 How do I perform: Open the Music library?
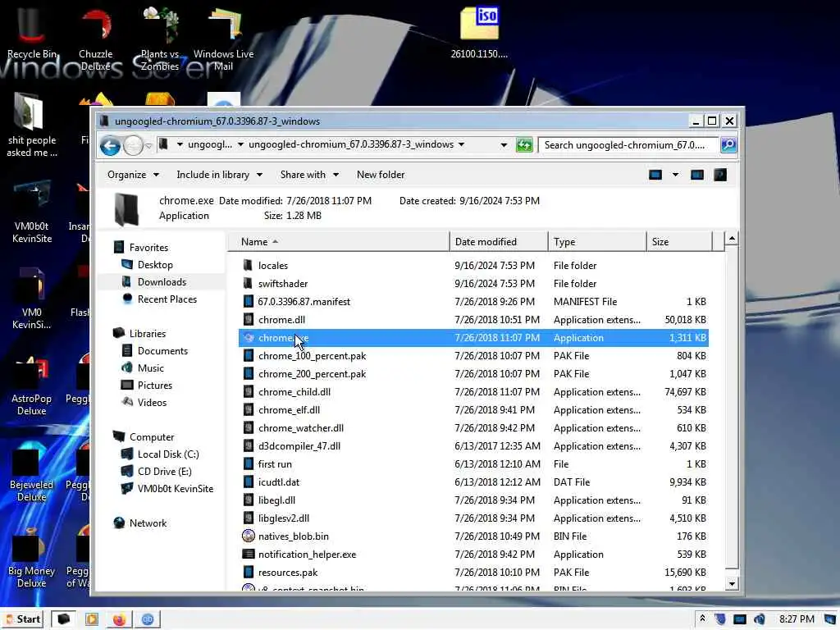(x=151, y=368)
